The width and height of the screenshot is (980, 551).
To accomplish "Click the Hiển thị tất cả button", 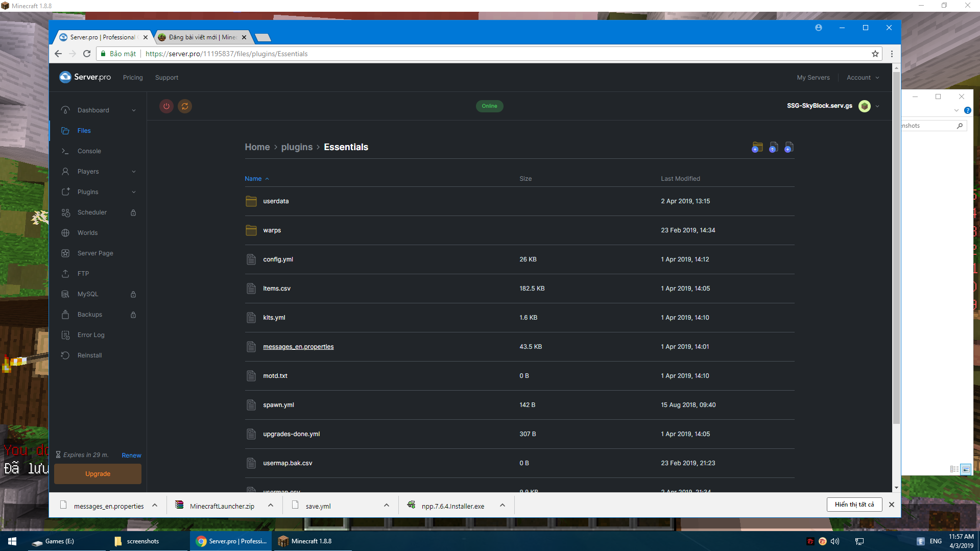I will tap(854, 505).
